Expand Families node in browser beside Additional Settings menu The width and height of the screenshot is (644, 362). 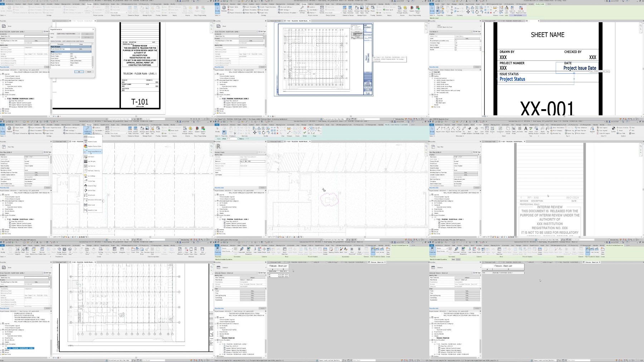click(x=1, y=230)
